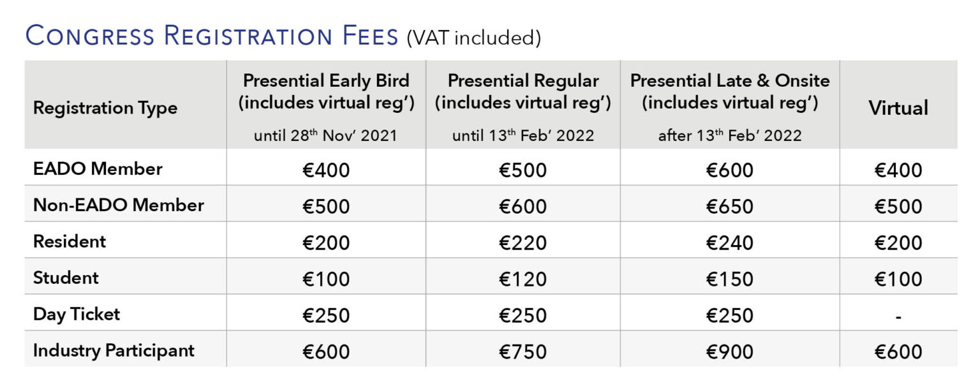
Task: Select the €650 Non-EADO Member late fee
Action: 730,207
